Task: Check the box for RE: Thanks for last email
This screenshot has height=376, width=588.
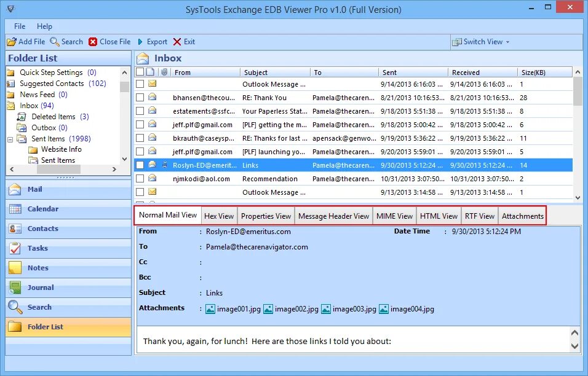Action: tap(140, 138)
